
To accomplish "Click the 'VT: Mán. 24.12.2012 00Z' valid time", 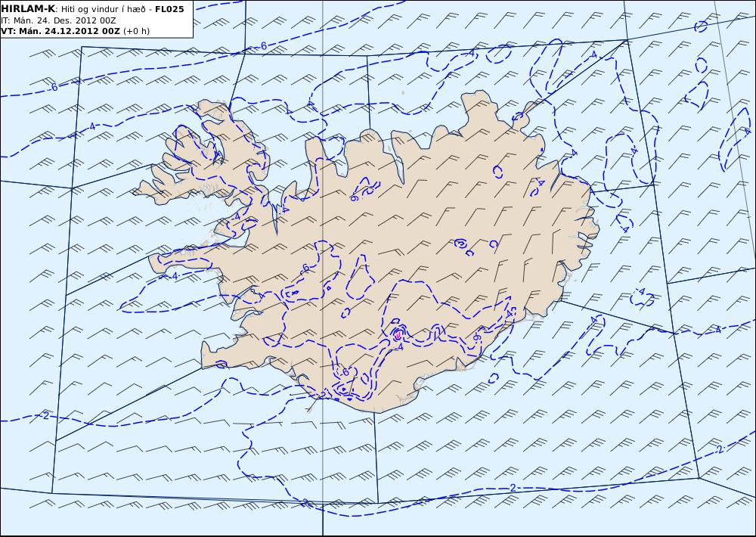I will pyautogui.click(x=60, y=31).
